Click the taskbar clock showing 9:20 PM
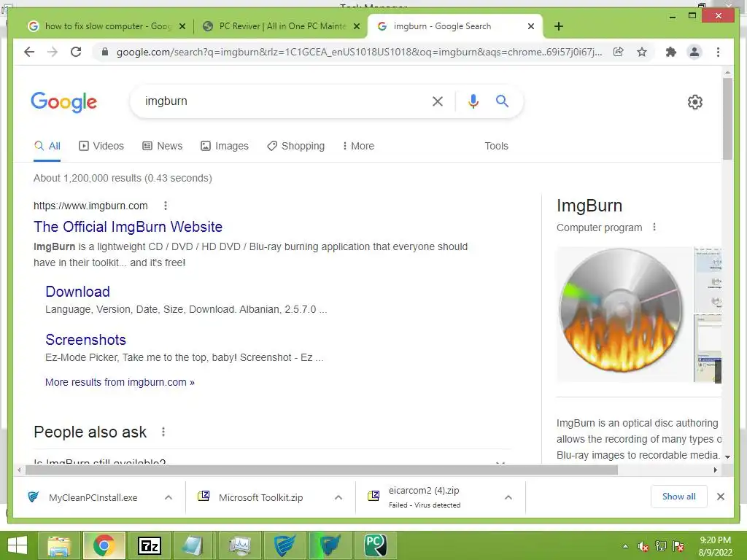This screenshot has width=747, height=560. point(715,546)
